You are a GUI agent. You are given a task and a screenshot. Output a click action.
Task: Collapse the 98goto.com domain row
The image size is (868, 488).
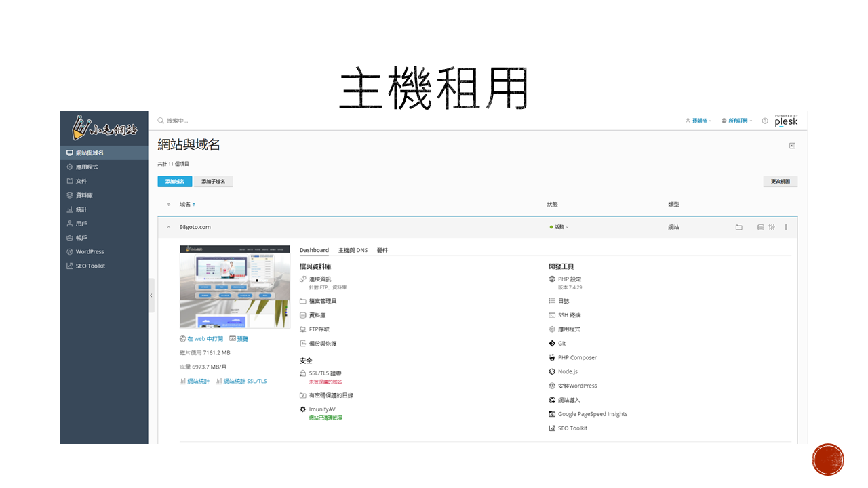click(169, 227)
